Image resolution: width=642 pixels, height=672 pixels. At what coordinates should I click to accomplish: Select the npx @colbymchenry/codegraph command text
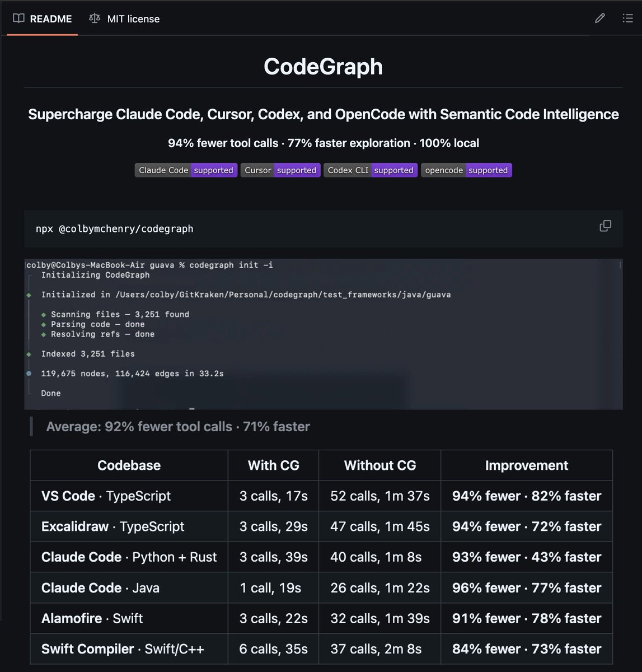click(115, 228)
